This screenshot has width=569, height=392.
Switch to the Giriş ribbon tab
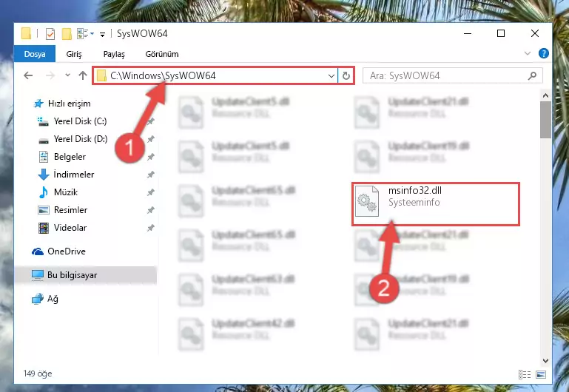74,54
